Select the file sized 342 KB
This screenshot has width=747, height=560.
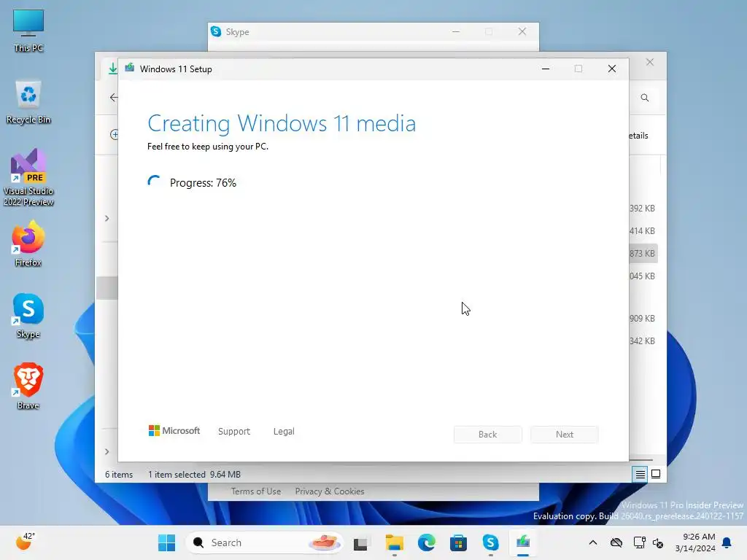pos(642,341)
